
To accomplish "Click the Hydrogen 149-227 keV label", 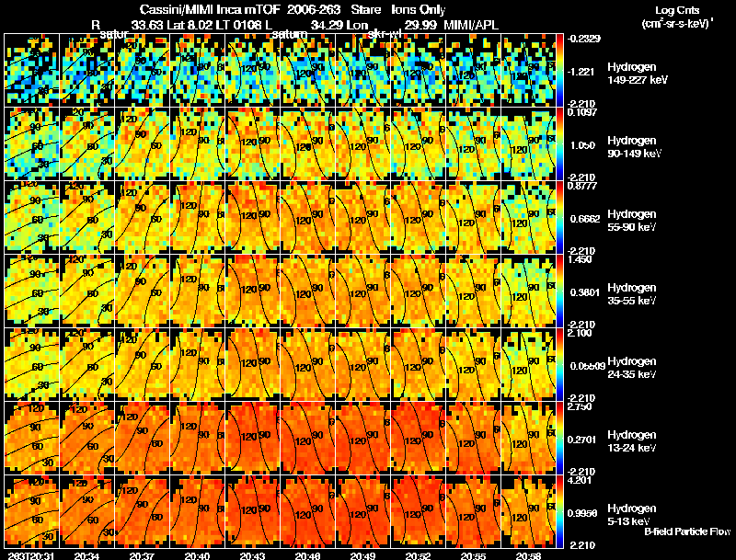I will coord(638,74).
